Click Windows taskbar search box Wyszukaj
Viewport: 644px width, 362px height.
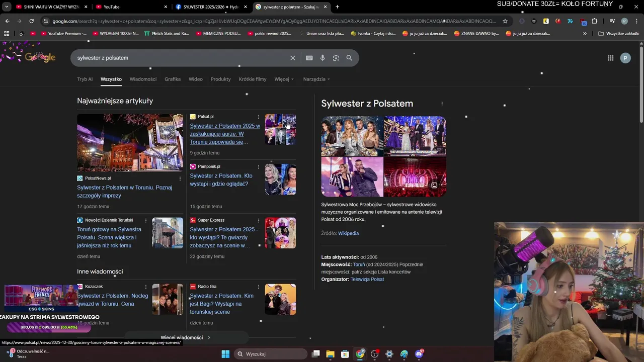click(x=271, y=354)
